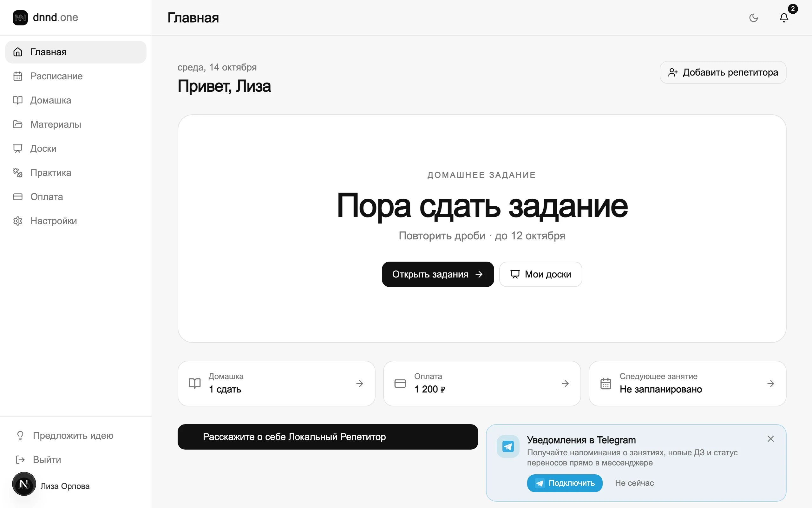
Task: Click the Привет, Лиза greeting
Action: [x=224, y=86]
